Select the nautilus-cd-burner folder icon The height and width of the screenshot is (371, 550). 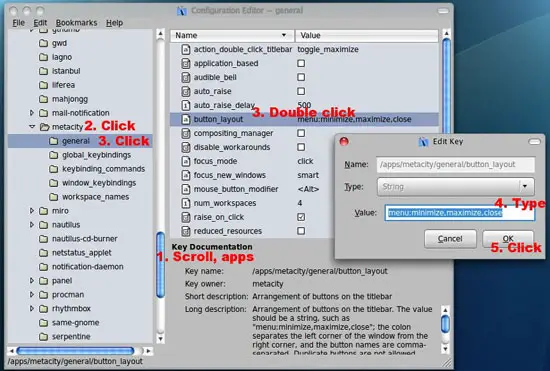tap(43, 239)
